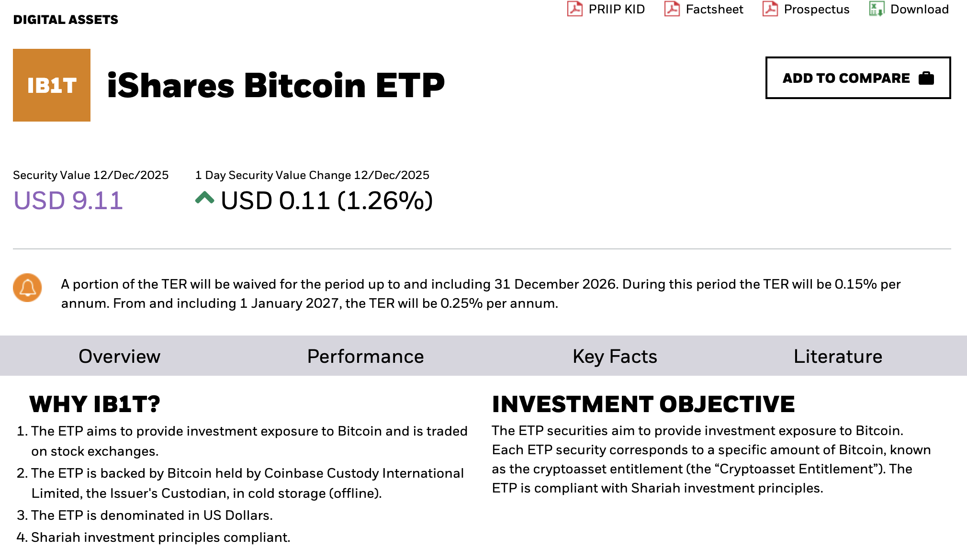Switch to the Performance tab

coord(366,356)
